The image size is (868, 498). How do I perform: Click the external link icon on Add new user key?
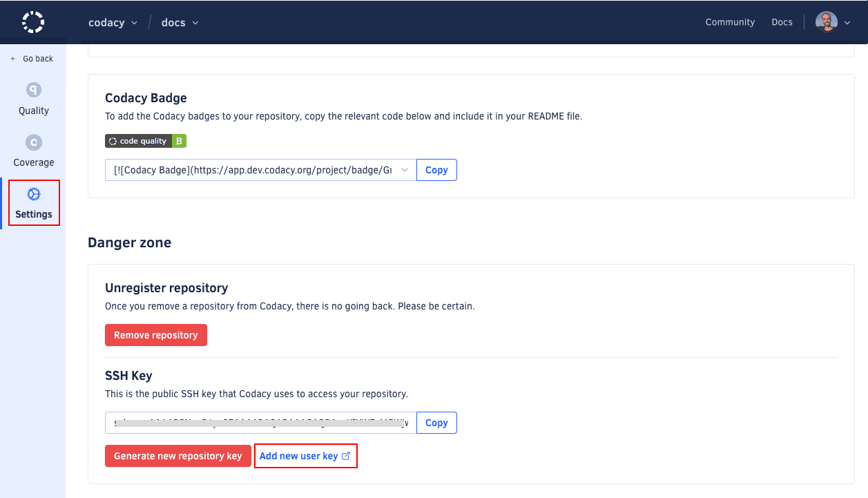(x=345, y=455)
